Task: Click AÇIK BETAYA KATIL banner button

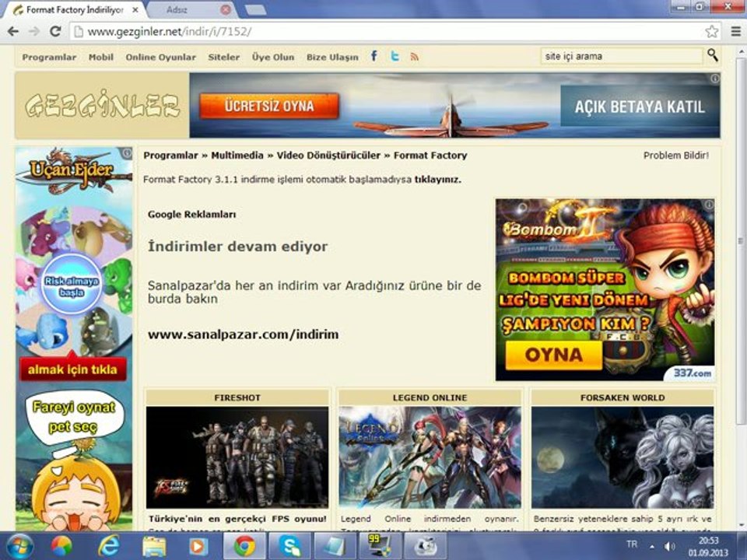Action: [x=640, y=107]
